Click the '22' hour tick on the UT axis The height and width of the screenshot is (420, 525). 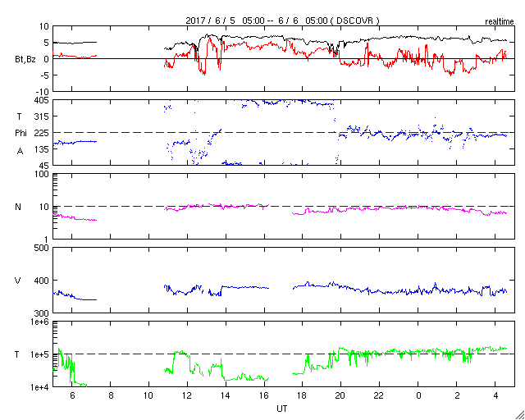(380, 396)
